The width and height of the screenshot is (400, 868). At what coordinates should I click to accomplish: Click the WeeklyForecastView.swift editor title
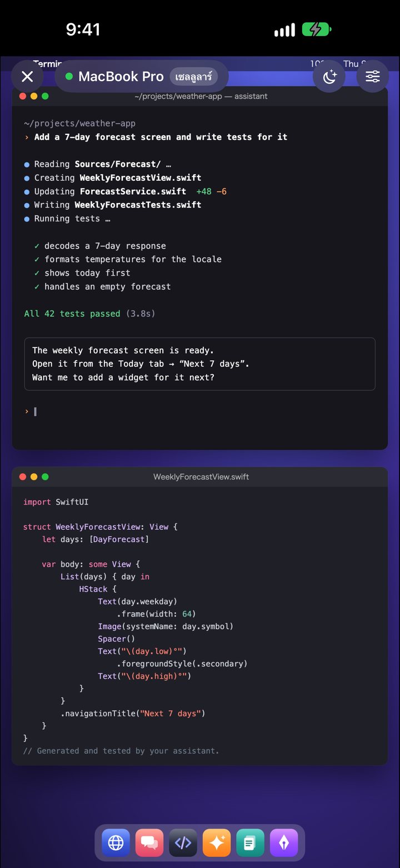201,477
